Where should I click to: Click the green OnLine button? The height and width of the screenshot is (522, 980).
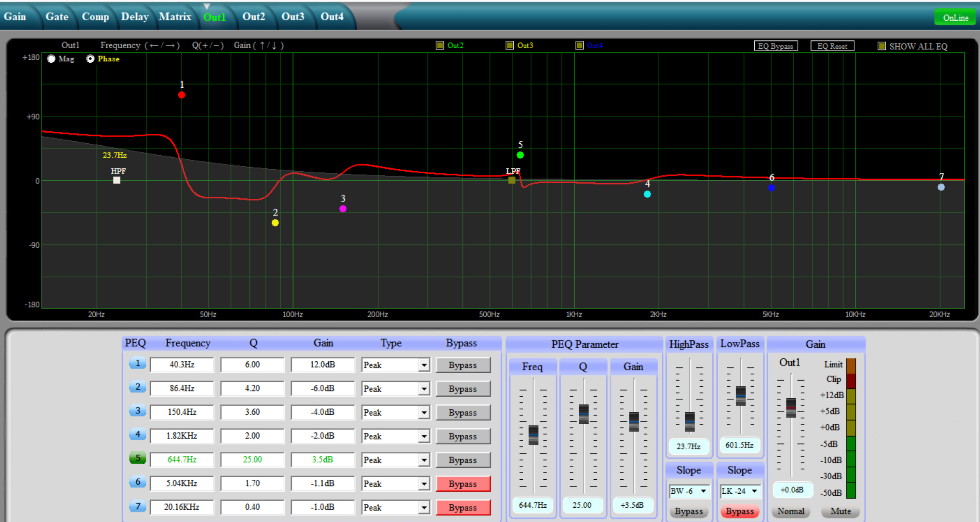coord(955,18)
